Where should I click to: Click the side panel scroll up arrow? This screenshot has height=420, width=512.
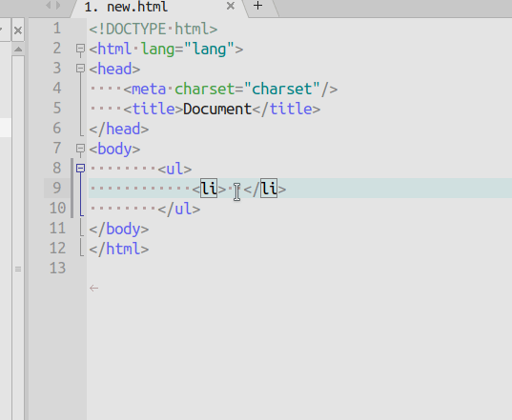click(x=18, y=50)
